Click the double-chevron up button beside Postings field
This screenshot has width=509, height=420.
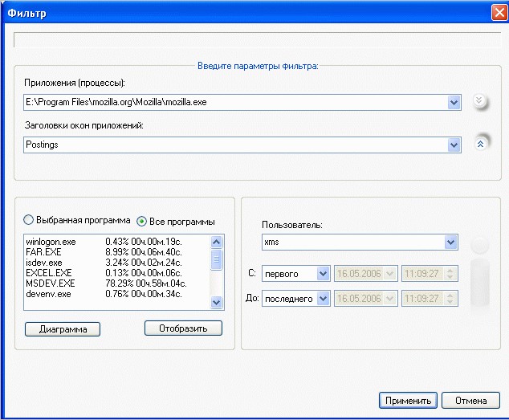point(480,144)
